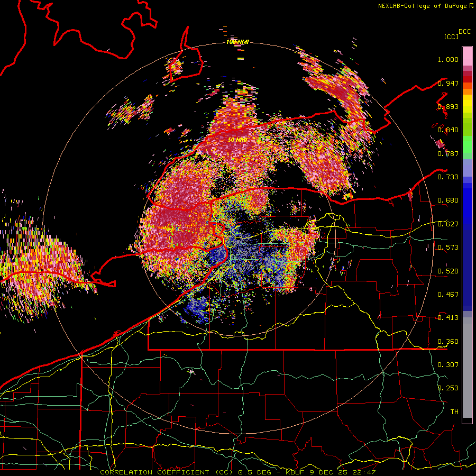Click the 0.573 color scale label
The image size is (476, 476).
448,247
